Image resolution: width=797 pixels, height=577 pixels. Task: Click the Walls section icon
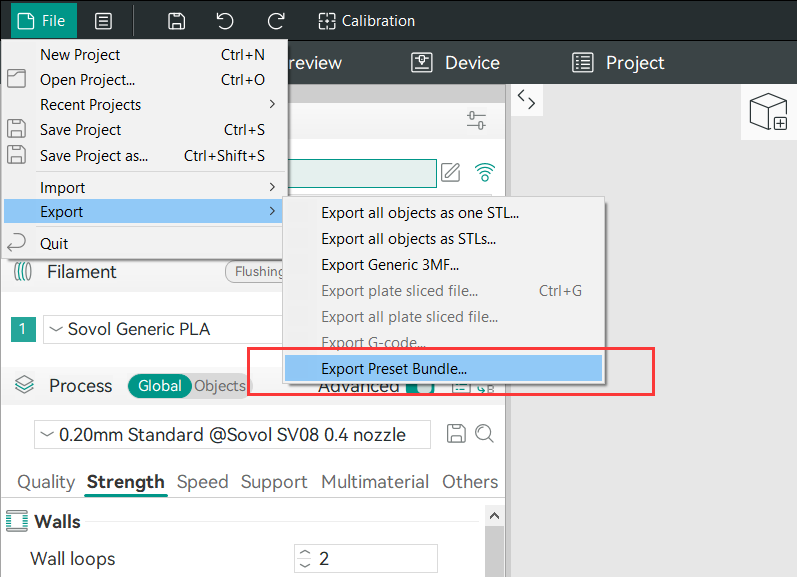coord(17,522)
